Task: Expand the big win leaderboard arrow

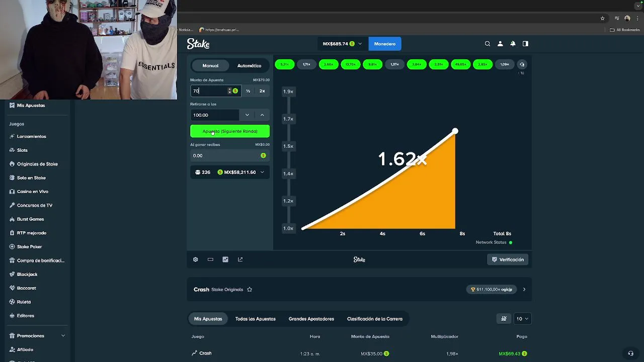Action: pos(524,290)
